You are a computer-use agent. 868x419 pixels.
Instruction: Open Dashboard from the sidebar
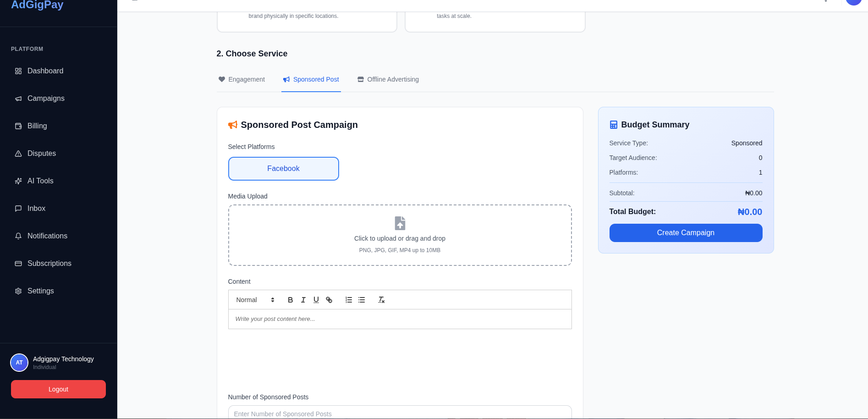[x=59, y=71]
